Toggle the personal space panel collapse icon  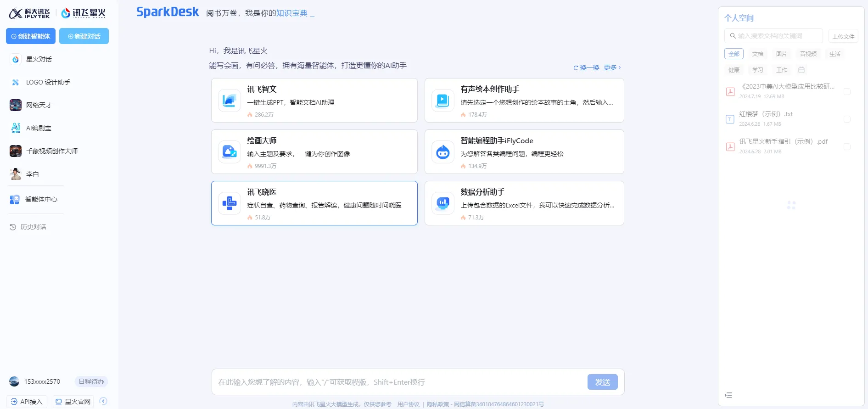(728, 395)
